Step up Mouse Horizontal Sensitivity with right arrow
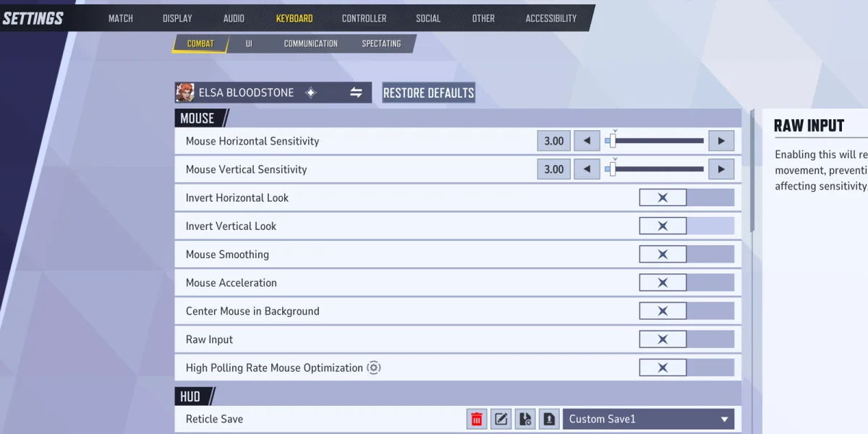 pyautogui.click(x=721, y=140)
